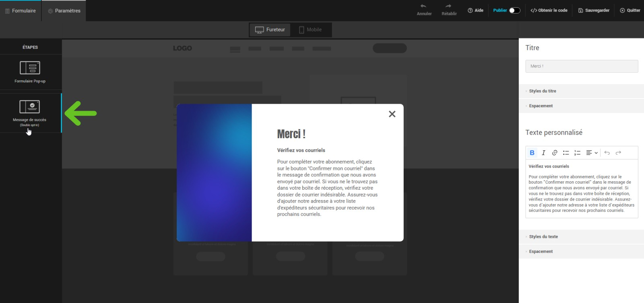Select the Formulaire Pop-up step

pos(30,72)
